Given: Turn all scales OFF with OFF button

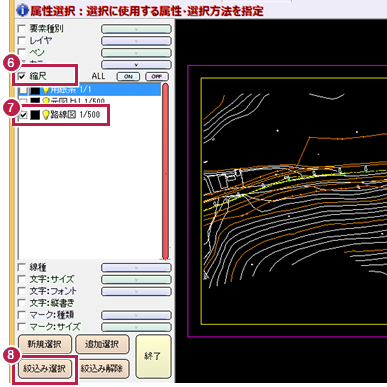Looking at the screenshot, I should (157, 77).
